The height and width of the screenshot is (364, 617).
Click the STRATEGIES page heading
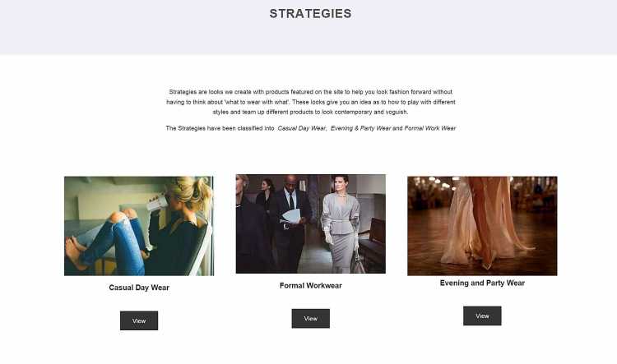[x=310, y=14]
